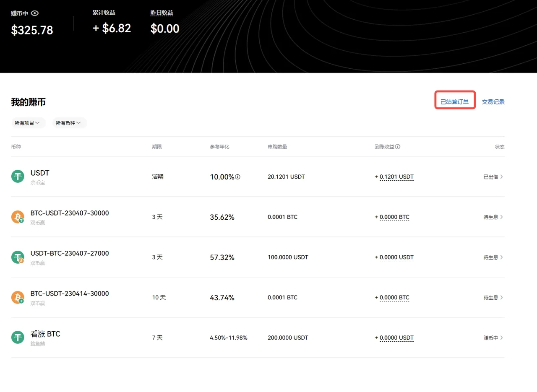Viewport: 537px width, 392px height.
Task: Click + 0.0000 USDT earnings for USDT-BTC-230407-27000
Action: point(394,257)
